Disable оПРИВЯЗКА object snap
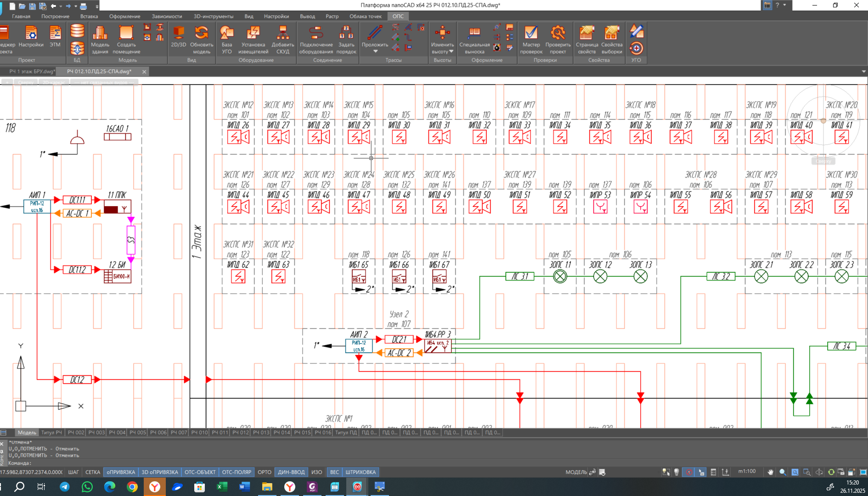868x496 pixels. point(121,472)
